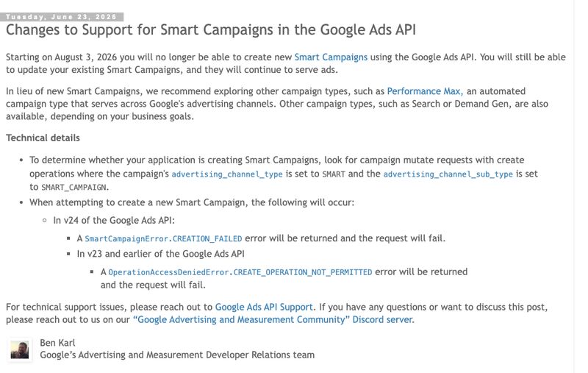Click the advertising_channel_sub_type code link
Image resolution: width=588 pixels, height=373 pixels.
click(448, 174)
